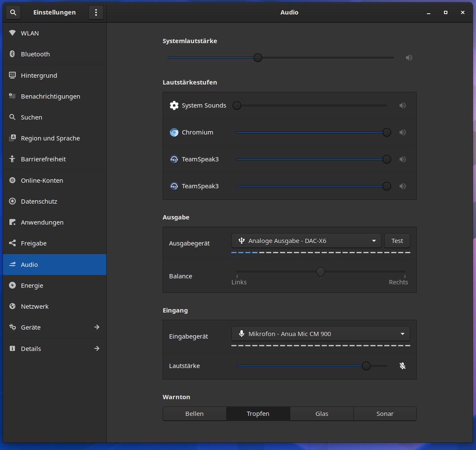Open the Eingabegerät microphone dropdown
Viewport: 476px width, 450px height.
(321, 334)
